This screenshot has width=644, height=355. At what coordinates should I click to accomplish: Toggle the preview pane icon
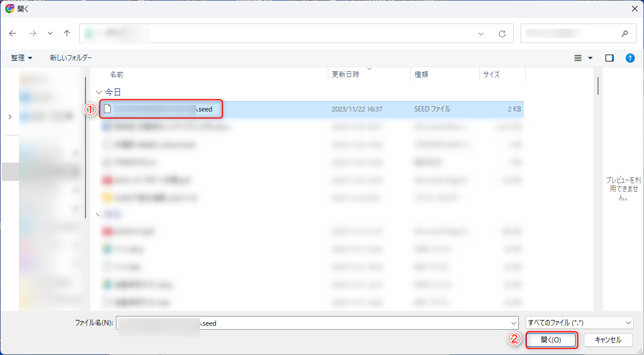610,58
